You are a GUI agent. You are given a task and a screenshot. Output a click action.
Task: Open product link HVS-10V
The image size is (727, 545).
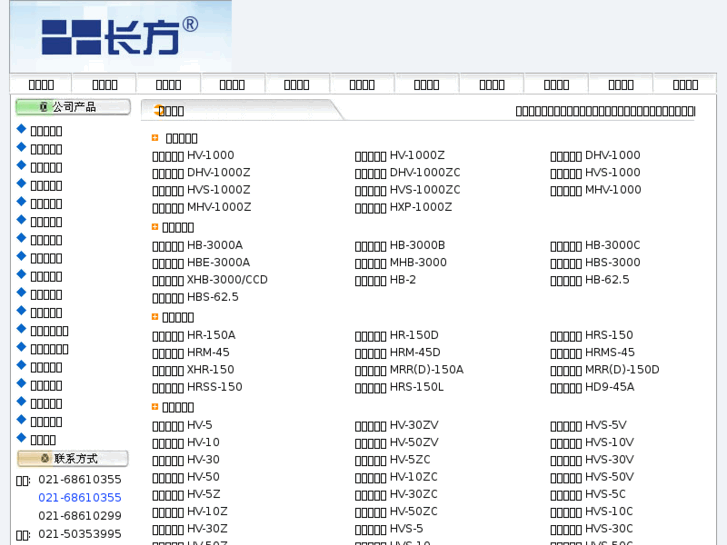point(592,442)
